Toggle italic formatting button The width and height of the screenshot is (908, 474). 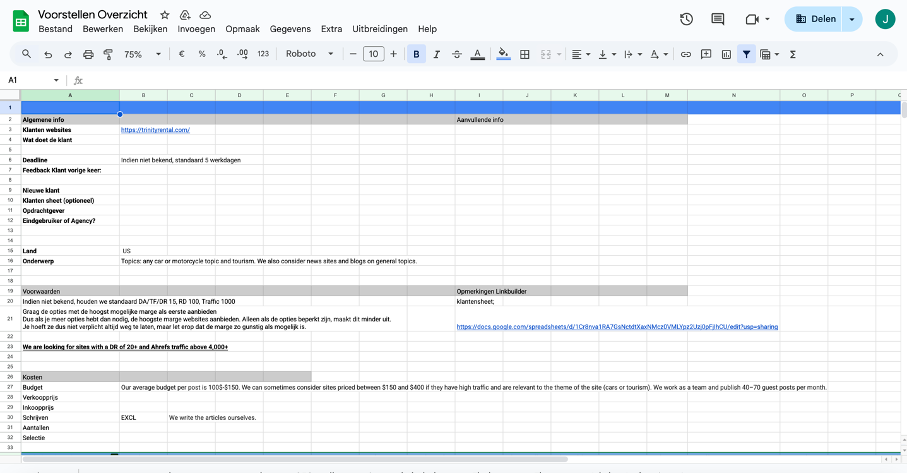pyautogui.click(x=437, y=54)
